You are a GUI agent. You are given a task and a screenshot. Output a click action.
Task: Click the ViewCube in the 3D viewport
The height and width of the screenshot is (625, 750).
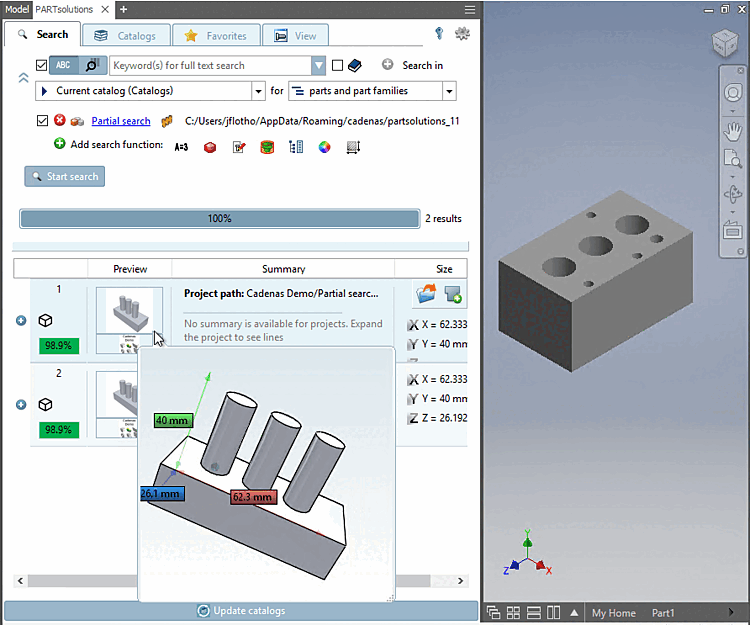point(725,45)
